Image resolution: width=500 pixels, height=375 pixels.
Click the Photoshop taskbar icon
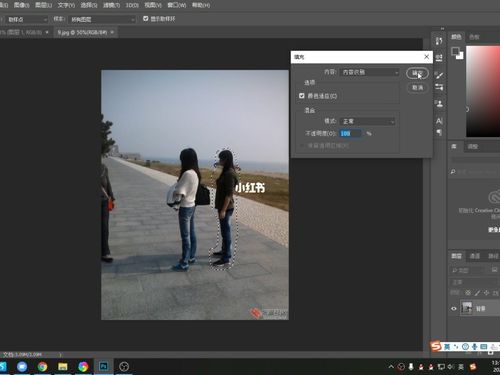[104, 367]
